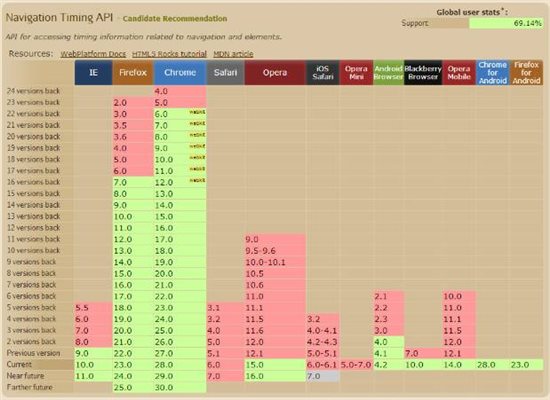Select the Chrome browser column header
Viewport: 550px width, 400px height.
pos(180,73)
